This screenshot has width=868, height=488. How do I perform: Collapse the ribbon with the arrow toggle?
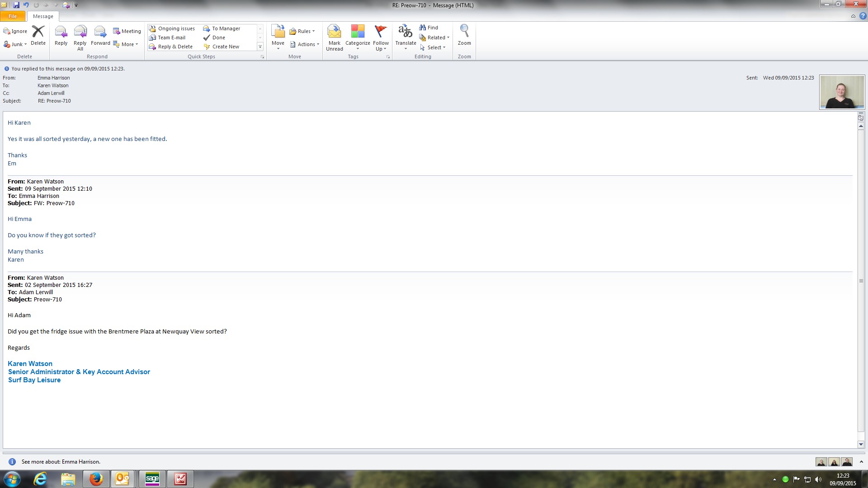[853, 16]
